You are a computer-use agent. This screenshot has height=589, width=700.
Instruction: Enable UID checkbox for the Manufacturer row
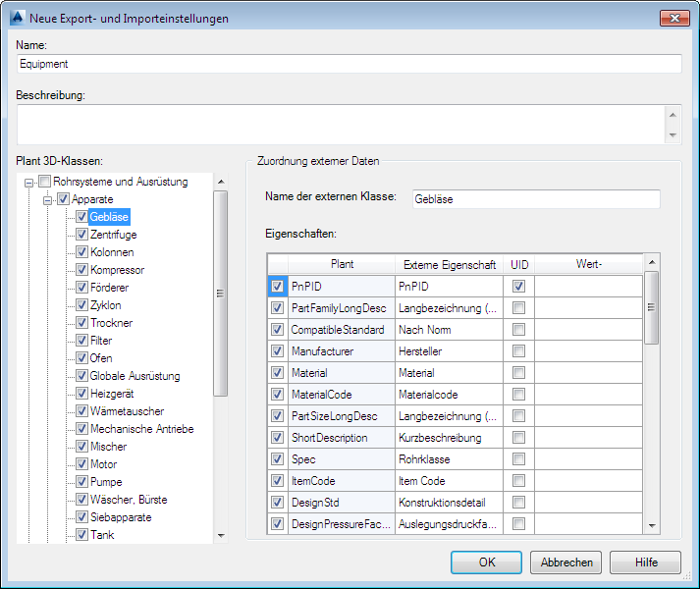pyautogui.click(x=518, y=350)
